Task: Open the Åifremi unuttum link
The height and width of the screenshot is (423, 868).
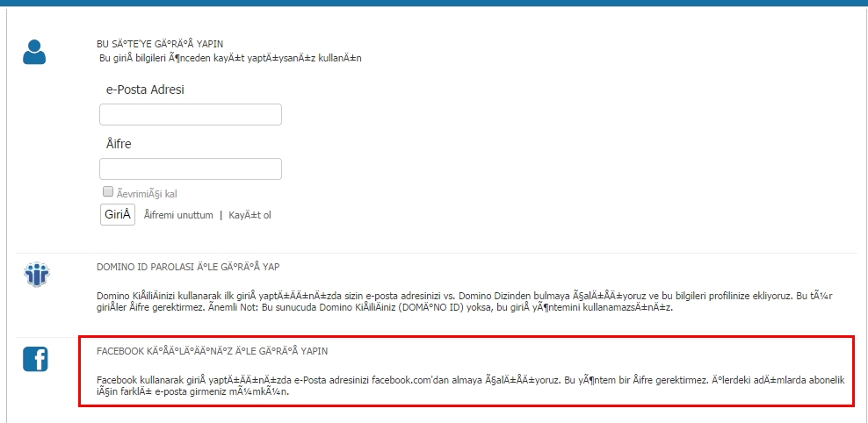Action: point(178,215)
